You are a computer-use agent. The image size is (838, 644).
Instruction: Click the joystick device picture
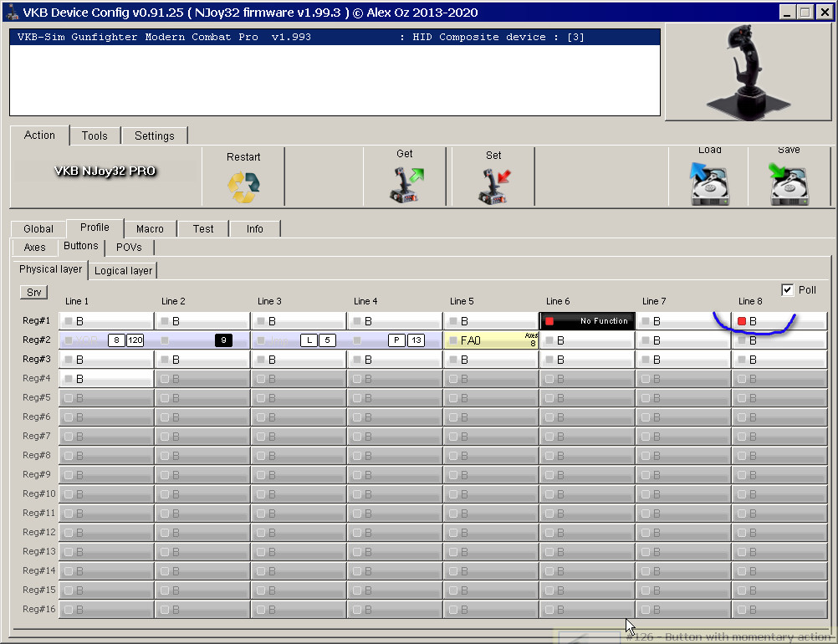747,72
